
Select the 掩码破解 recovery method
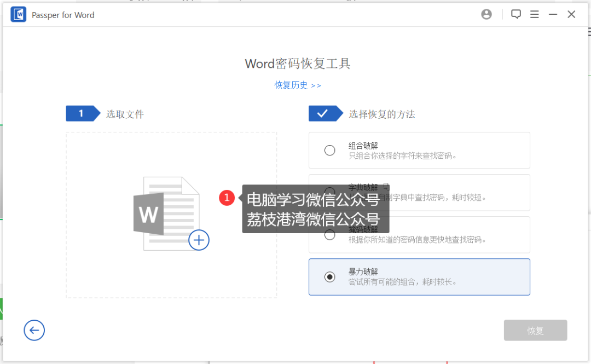point(329,234)
